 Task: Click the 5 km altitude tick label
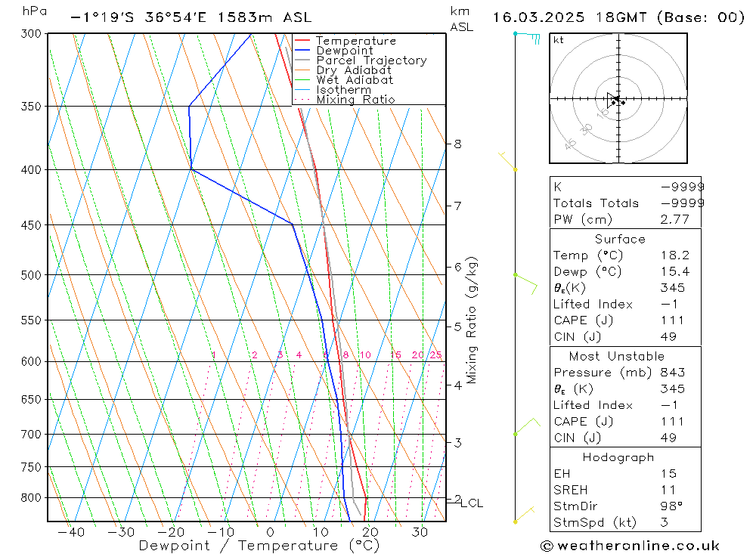point(457,327)
